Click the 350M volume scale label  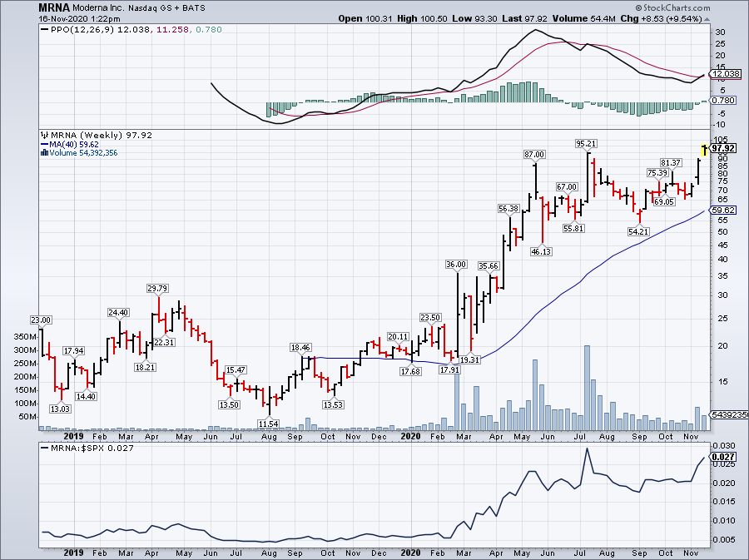pos(25,336)
